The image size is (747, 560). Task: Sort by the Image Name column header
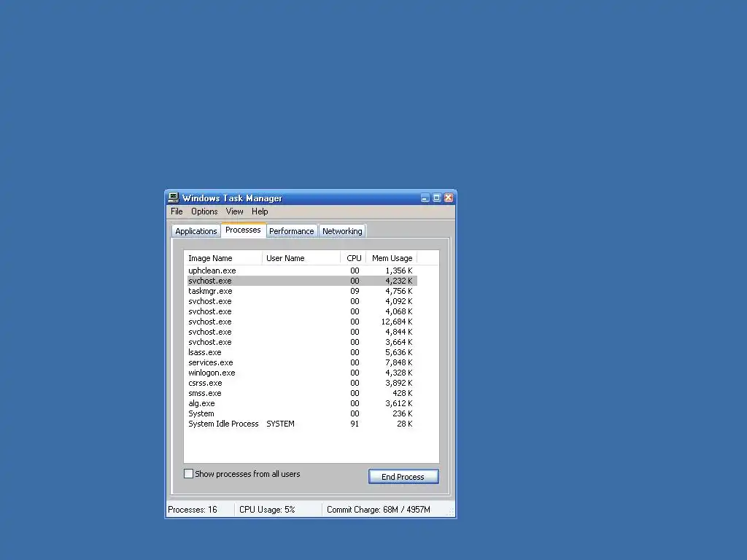click(223, 258)
